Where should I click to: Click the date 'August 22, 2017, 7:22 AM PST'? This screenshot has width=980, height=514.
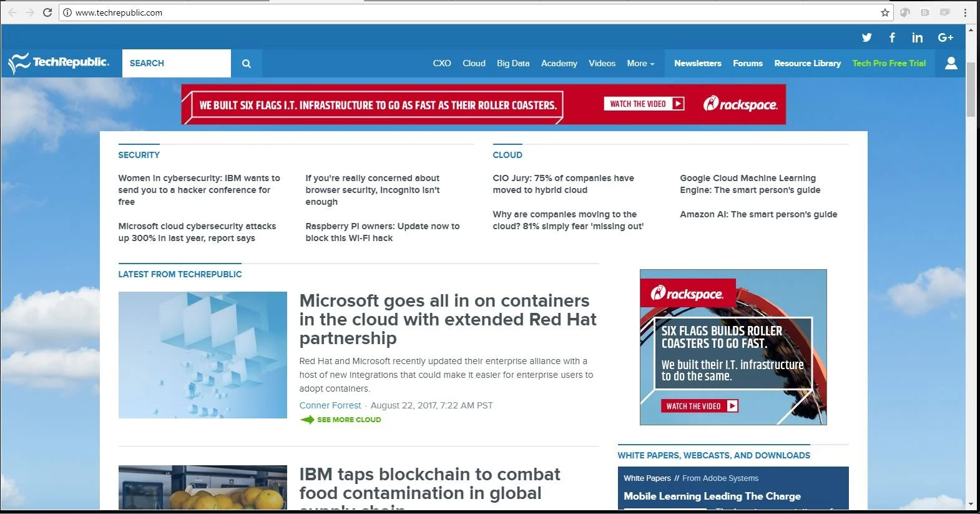pos(431,405)
